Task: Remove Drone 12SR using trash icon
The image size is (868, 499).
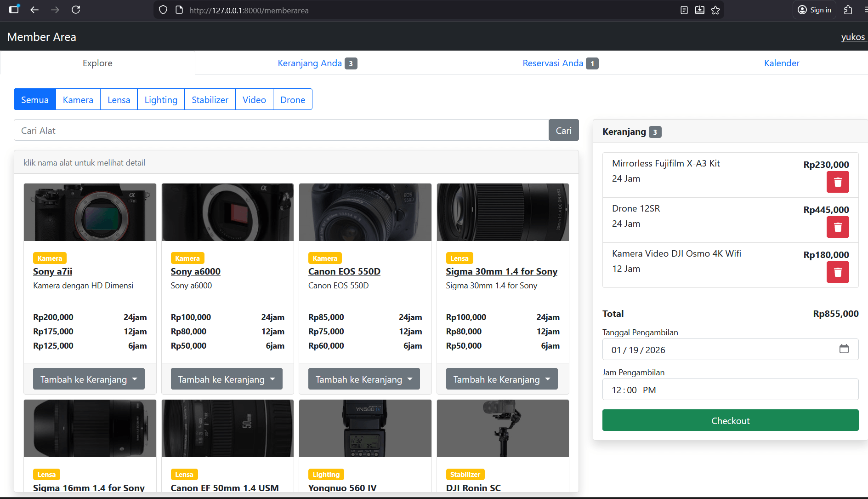Action: click(838, 227)
